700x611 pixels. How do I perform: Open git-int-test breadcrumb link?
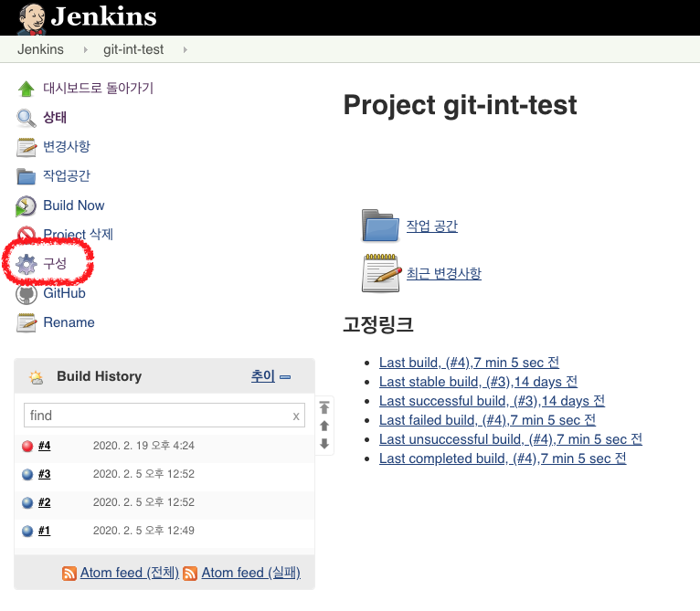pyautogui.click(x=133, y=49)
